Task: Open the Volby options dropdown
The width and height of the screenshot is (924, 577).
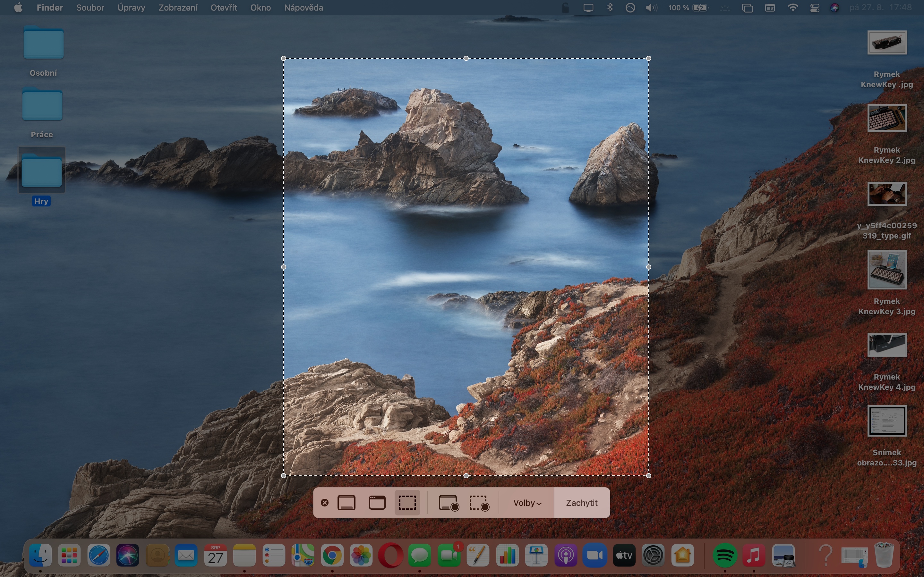Action: click(x=527, y=503)
